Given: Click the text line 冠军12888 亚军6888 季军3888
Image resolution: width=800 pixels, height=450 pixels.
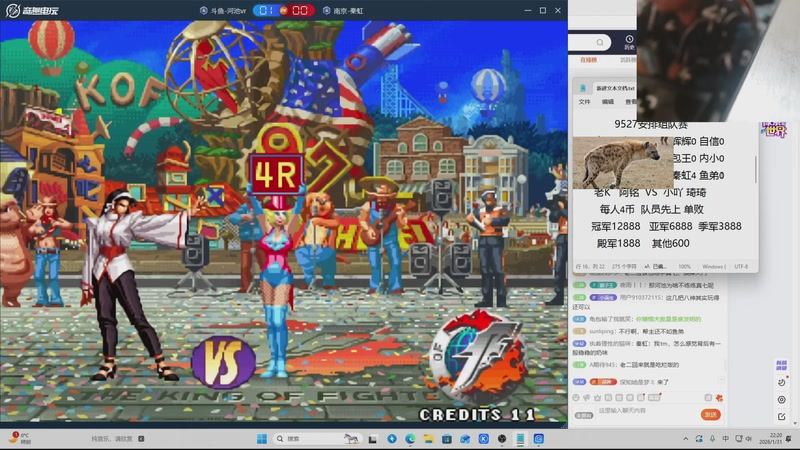Looking at the screenshot, I should (666, 226).
